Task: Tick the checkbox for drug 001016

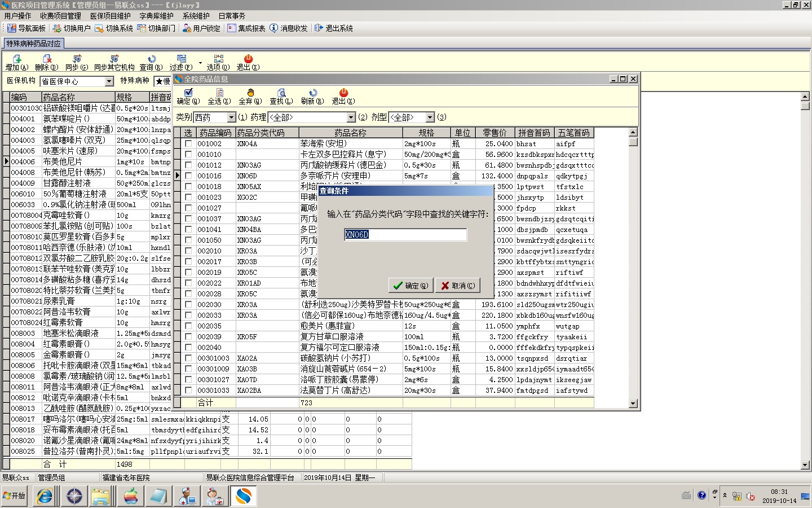Action: coord(188,176)
